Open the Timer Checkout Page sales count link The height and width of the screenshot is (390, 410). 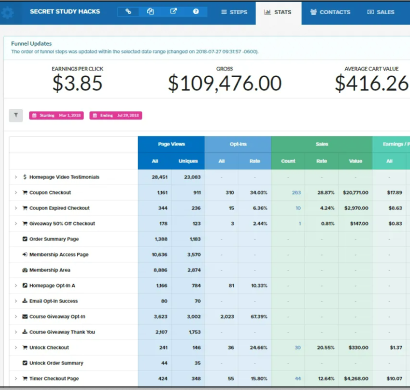point(298,379)
